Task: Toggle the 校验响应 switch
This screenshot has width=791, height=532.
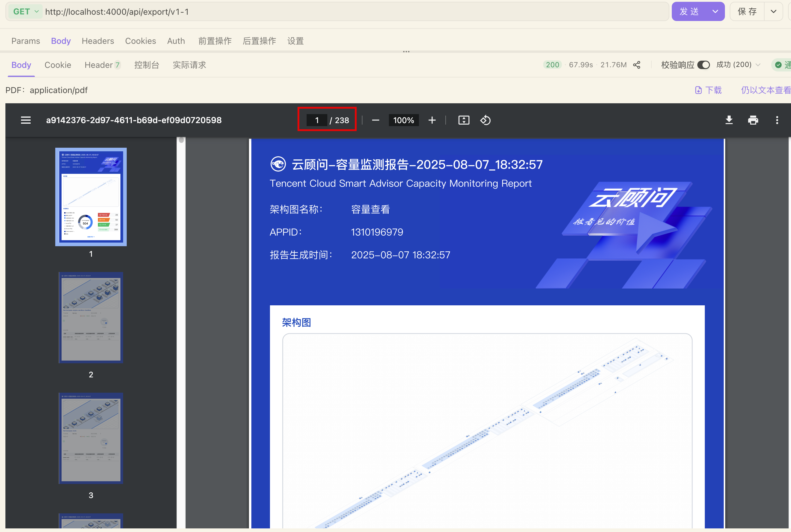Action: pos(703,65)
